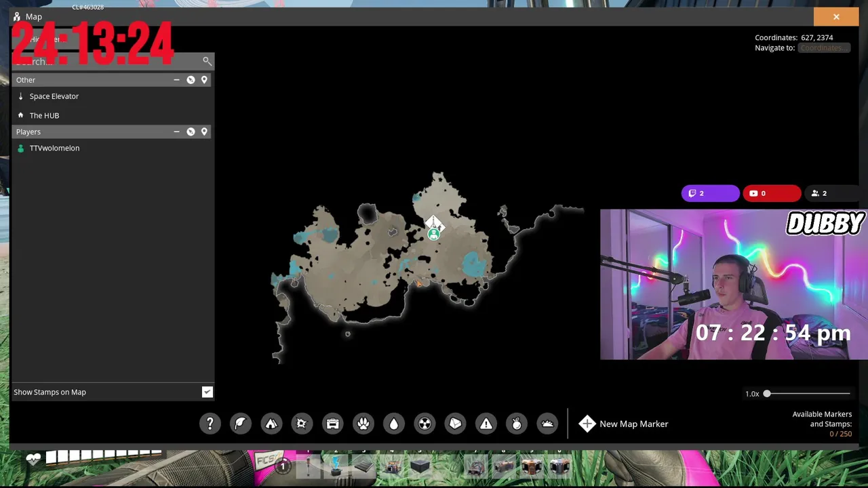Click the Navigate to coordinates field
Viewport: 868px width, 488px height.
(x=824, y=48)
